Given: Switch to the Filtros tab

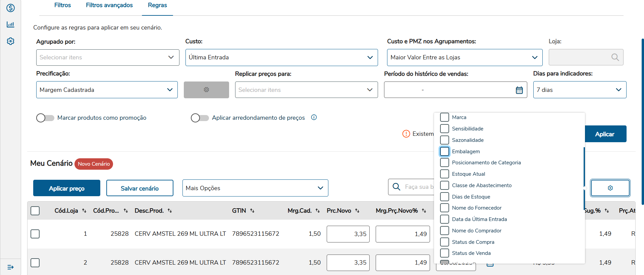Looking at the screenshot, I should (62, 5).
